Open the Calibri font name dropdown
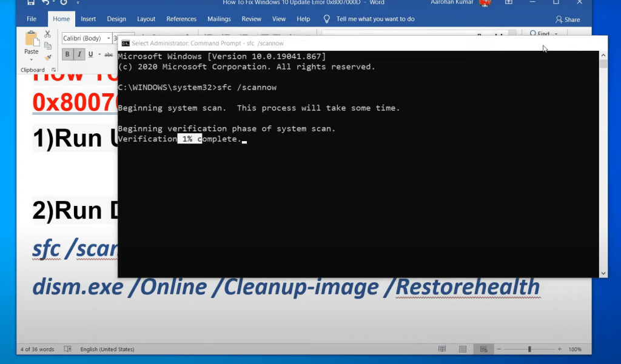Image resolution: width=621 pixels, height=364 pixels. pyautogui.click(x=109, y=38)
